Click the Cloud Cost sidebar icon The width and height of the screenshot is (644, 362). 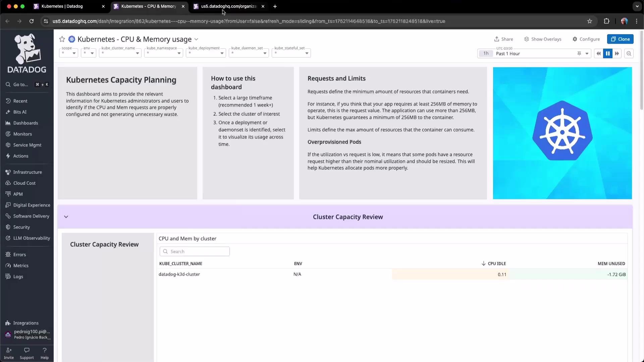click(8, 183)
